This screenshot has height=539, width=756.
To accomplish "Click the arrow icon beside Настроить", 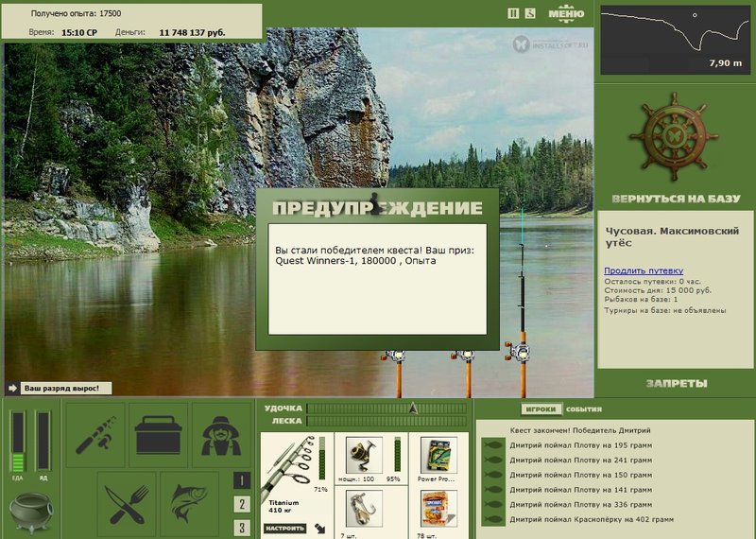I will (x=319, y=529).
